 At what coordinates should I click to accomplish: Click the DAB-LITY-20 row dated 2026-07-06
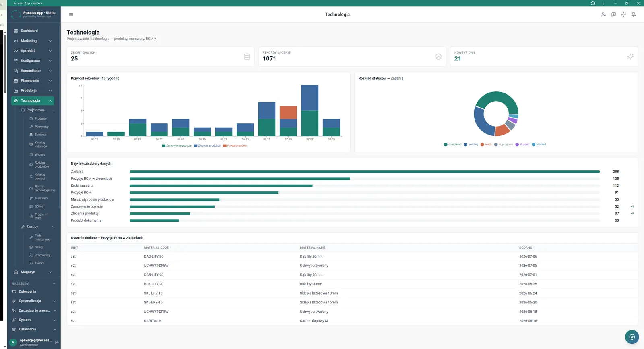[x=352, y=256]
